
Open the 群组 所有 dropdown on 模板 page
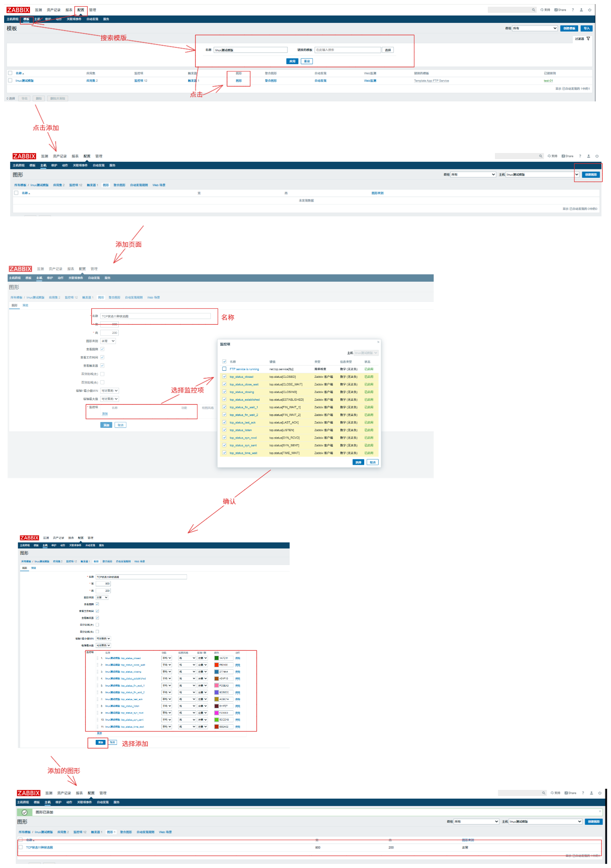(x=535, y=28)
